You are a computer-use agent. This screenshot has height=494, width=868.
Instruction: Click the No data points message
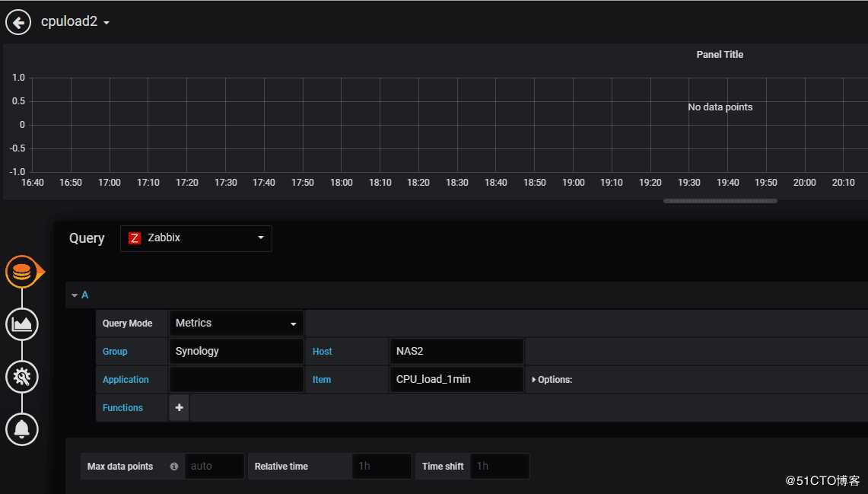[720, 107]
